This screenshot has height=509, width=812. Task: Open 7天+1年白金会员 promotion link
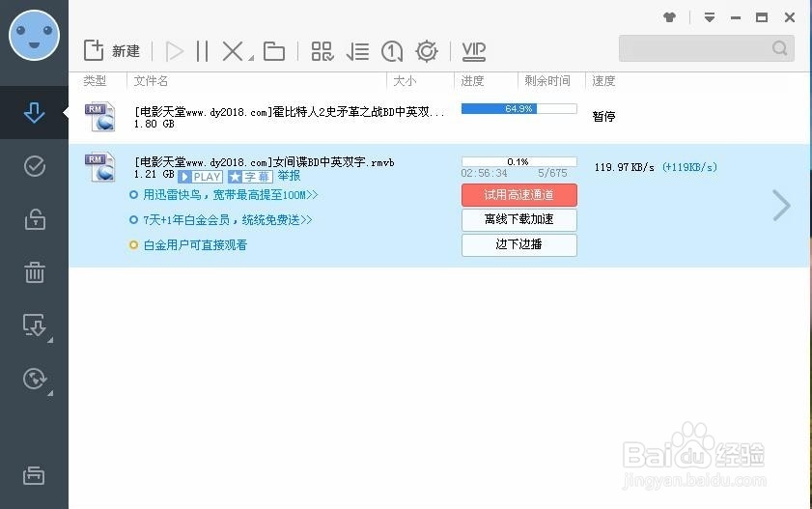point(228,220)
